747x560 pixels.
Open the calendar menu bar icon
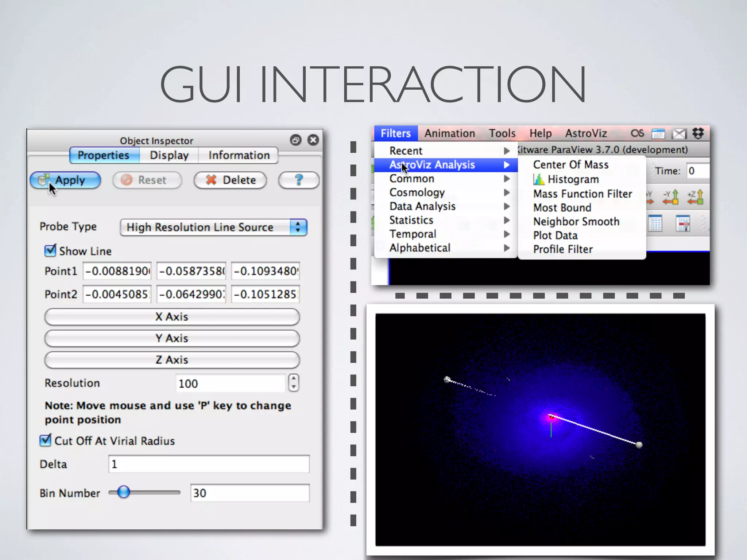658,134
